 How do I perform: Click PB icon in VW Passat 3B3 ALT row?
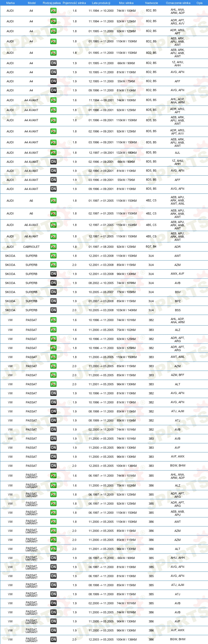pyautogui.click(x=53, y=384)
